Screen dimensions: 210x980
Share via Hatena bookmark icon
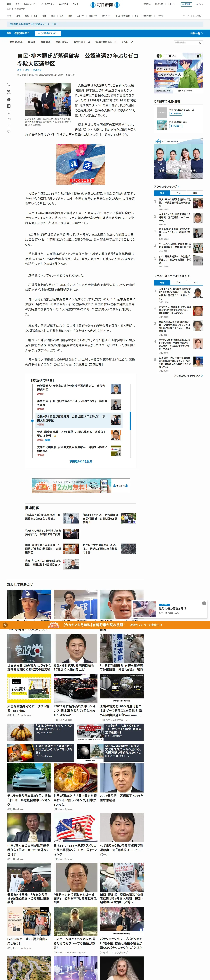point(9,106)
